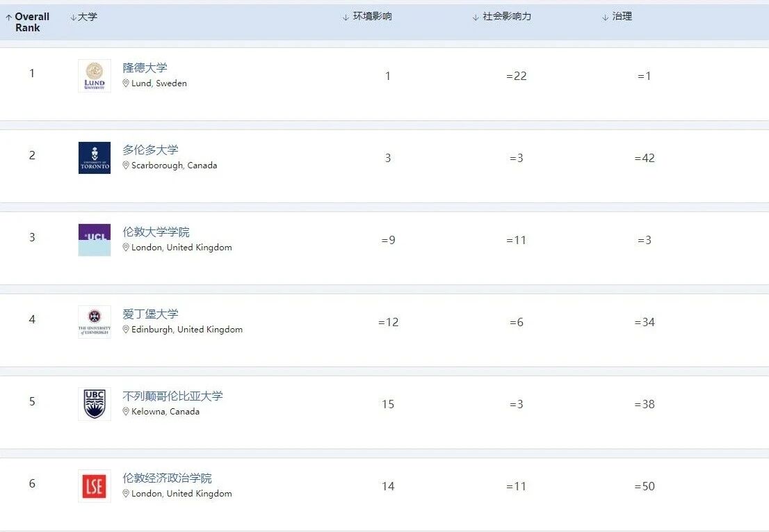Open the 爱丁堡大学 link

pos(150,314)
